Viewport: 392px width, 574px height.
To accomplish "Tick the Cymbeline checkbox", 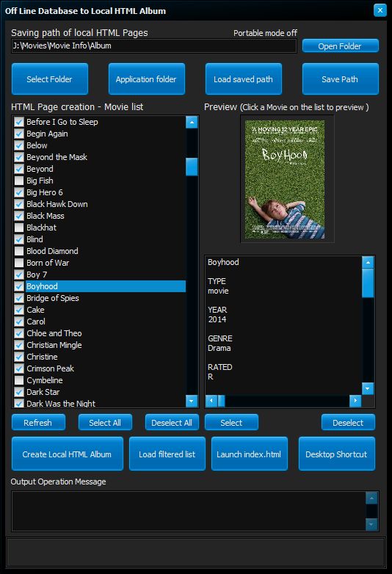I will (x=19, y=380).
